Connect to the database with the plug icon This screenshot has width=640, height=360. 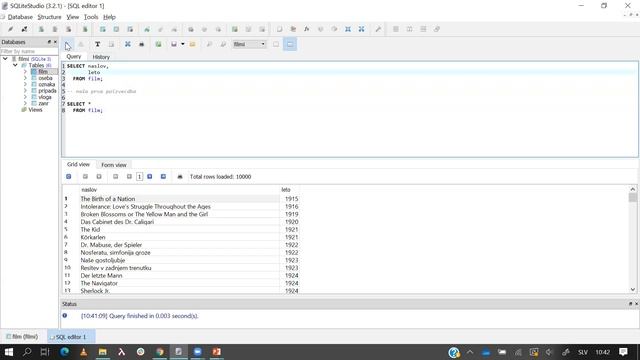coord(11,29)
